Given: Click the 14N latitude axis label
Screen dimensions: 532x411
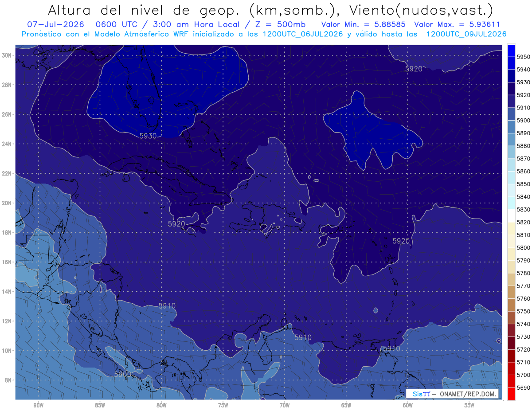Looking at the screenshot, I should coord(7,292).
